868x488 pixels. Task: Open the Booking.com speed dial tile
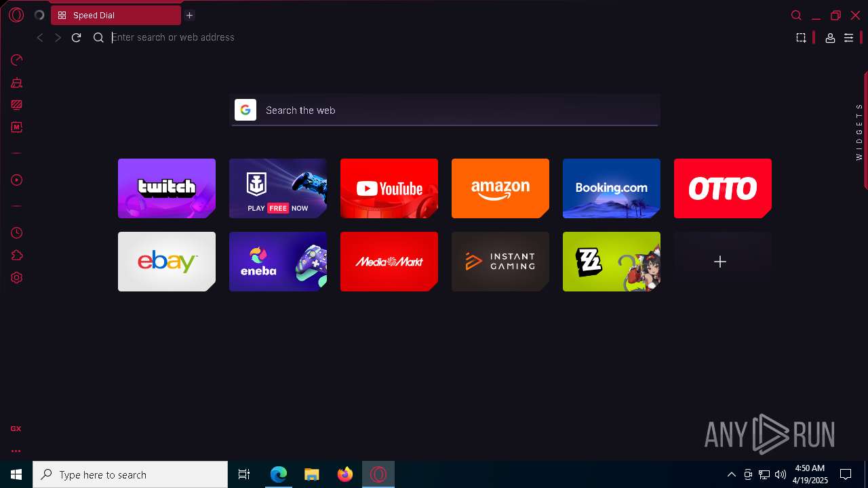point(612,188)
